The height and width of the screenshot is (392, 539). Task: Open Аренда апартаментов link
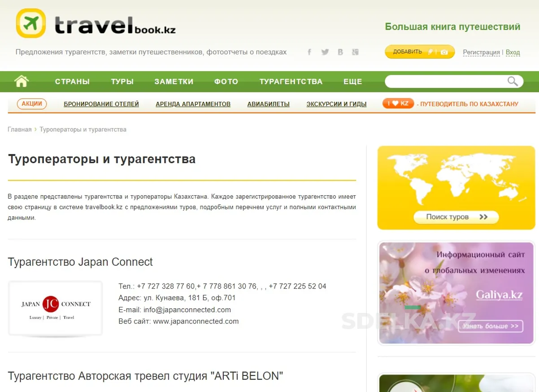coord(193,104)
